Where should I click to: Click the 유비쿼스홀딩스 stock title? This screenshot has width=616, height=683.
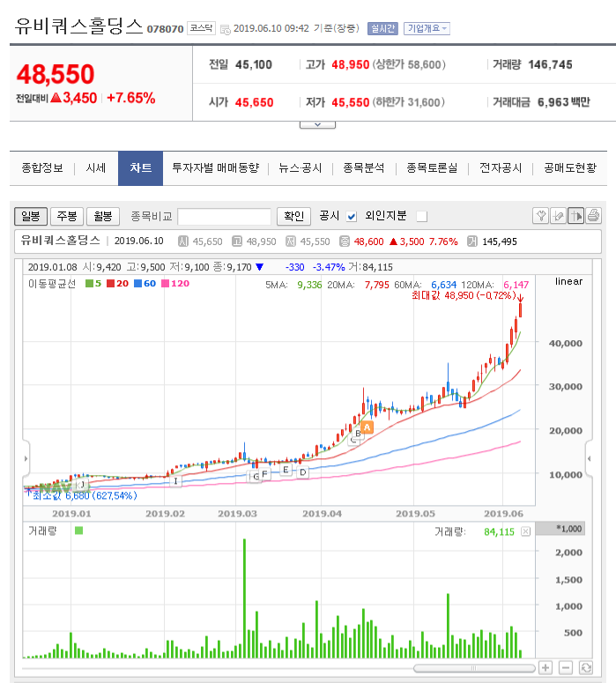pos(78,26)
